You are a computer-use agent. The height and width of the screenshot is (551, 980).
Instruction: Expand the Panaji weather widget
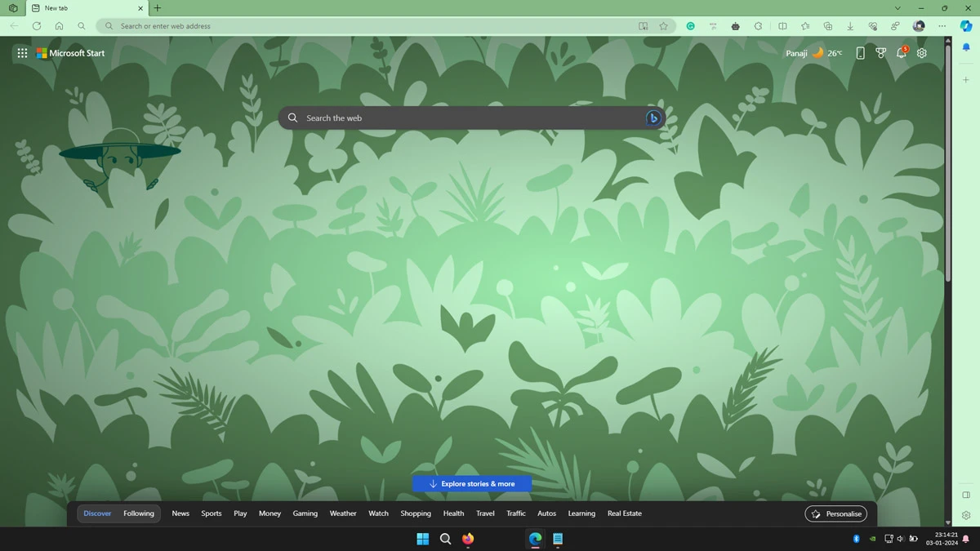[813, 53]
